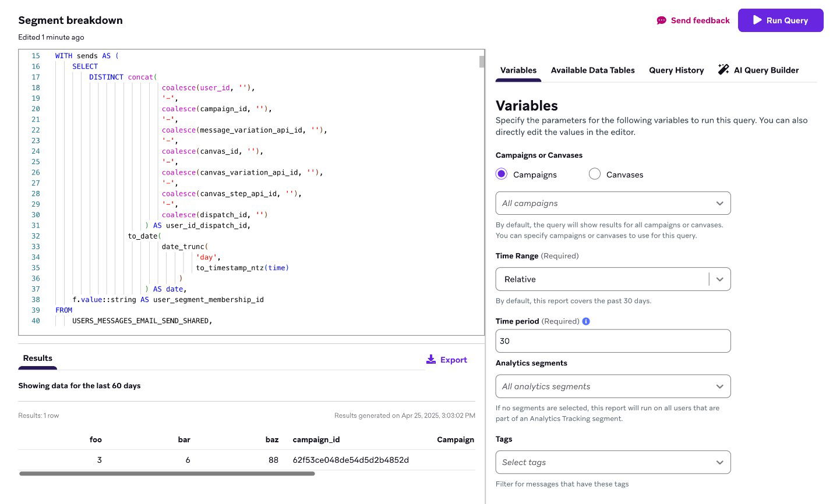
Task: Select the Canvases radio button
Action: [594, 173]
